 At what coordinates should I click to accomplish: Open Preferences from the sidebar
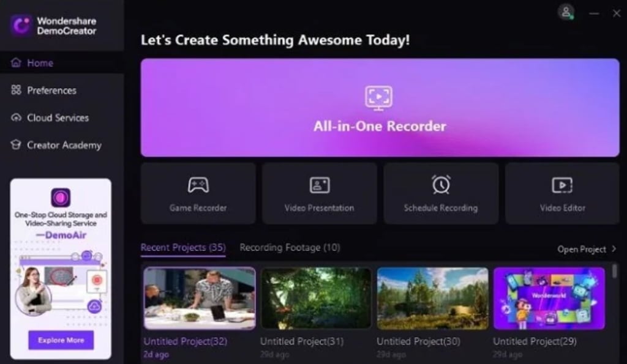(51, 91)
